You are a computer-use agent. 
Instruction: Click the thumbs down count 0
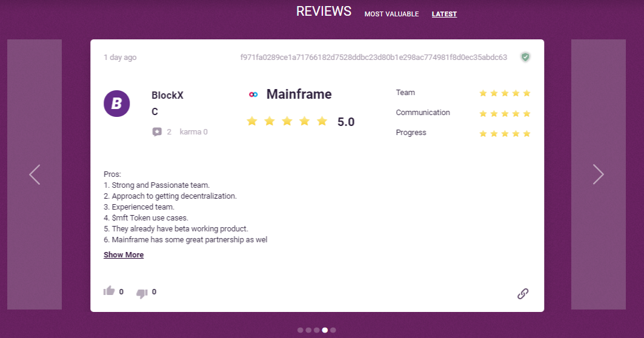154,292
